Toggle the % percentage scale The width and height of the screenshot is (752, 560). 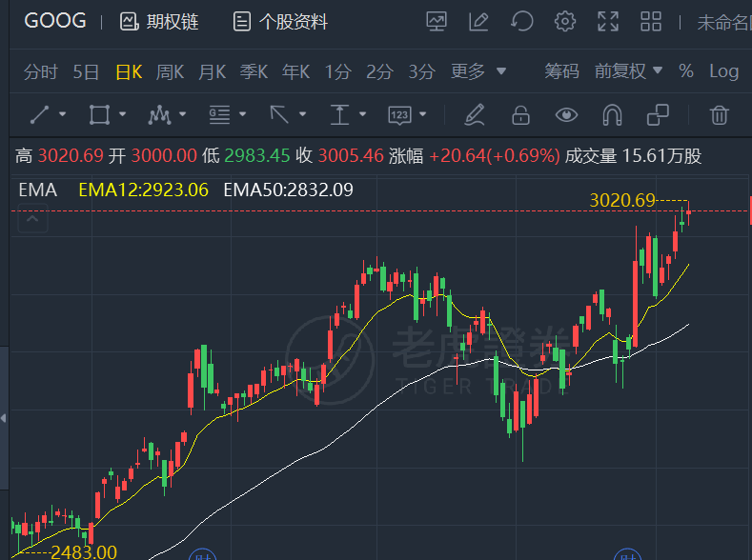coord(686,71)
